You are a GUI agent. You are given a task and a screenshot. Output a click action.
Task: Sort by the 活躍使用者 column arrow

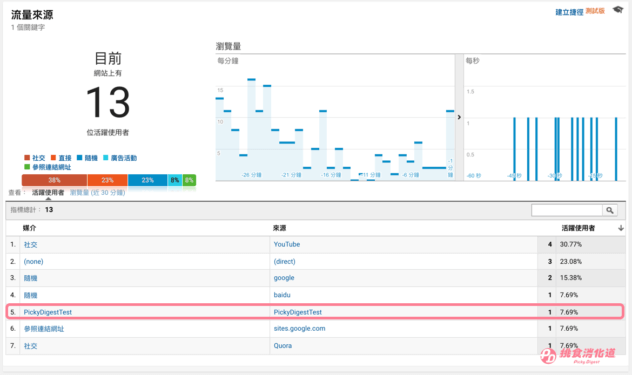[x=621, y=228]
